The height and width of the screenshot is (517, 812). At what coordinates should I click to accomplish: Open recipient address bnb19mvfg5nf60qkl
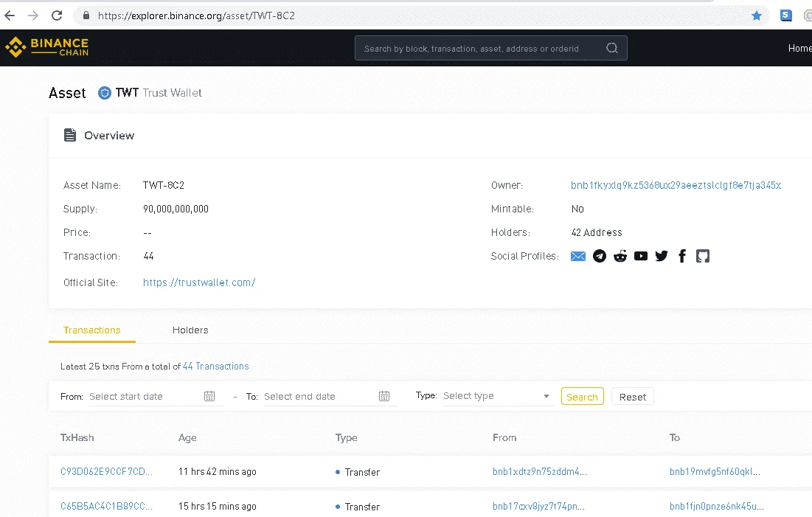[x=715, y=471]
